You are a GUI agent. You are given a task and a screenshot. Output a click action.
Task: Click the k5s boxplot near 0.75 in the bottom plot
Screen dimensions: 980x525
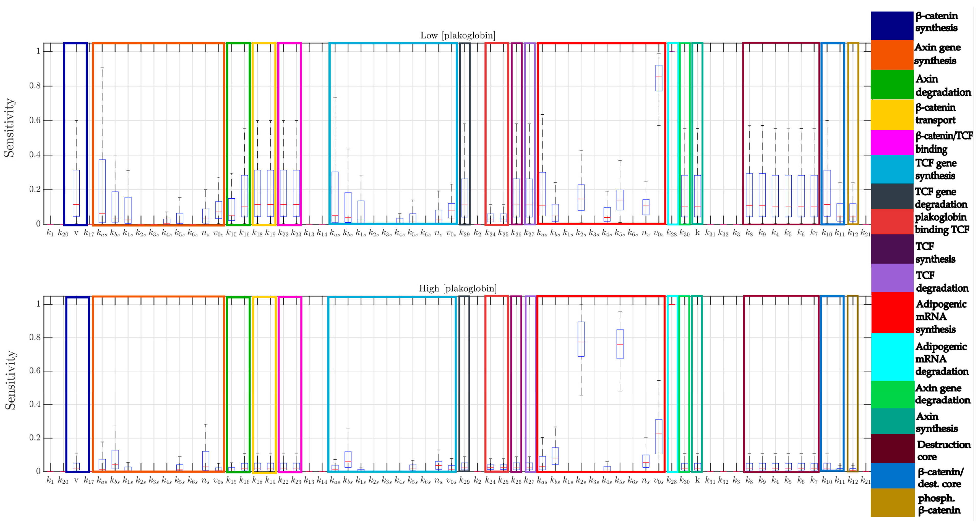tap(620, 344)
